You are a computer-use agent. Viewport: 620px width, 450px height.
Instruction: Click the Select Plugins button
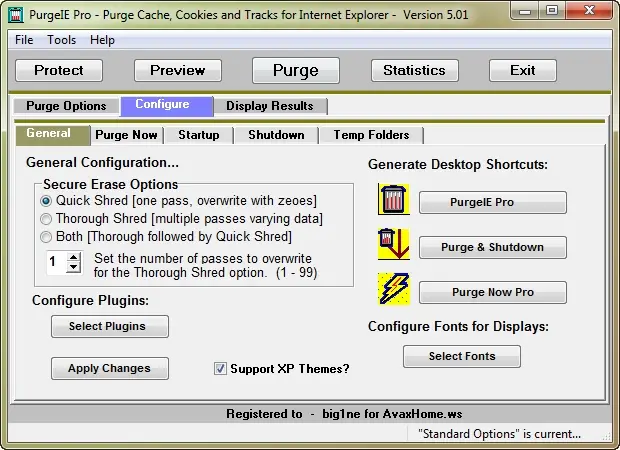(110, 327)
